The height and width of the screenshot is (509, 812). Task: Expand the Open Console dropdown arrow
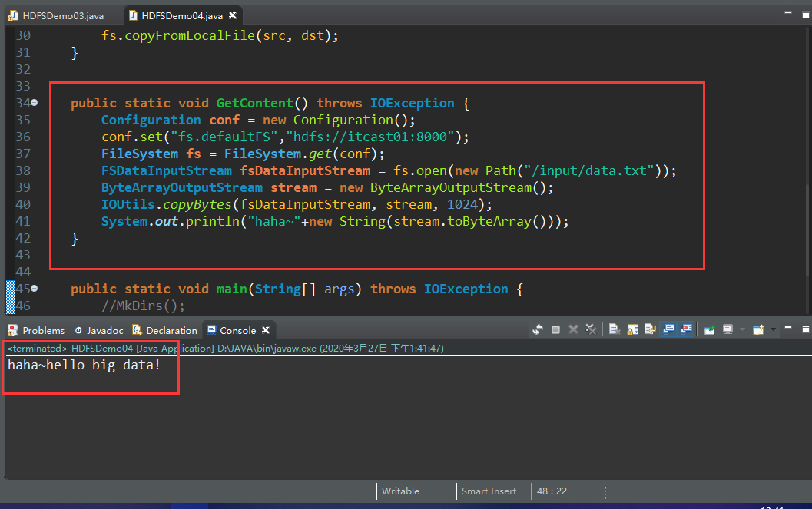773,329
